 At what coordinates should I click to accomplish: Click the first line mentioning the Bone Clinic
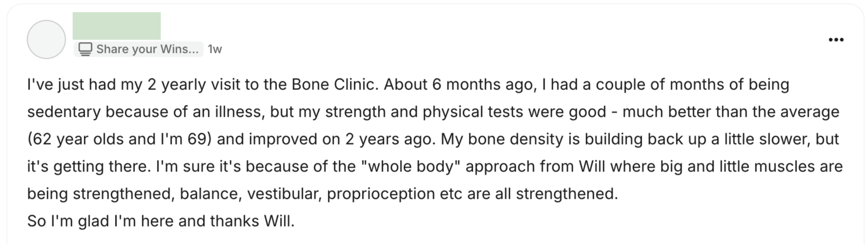[408, 84]
